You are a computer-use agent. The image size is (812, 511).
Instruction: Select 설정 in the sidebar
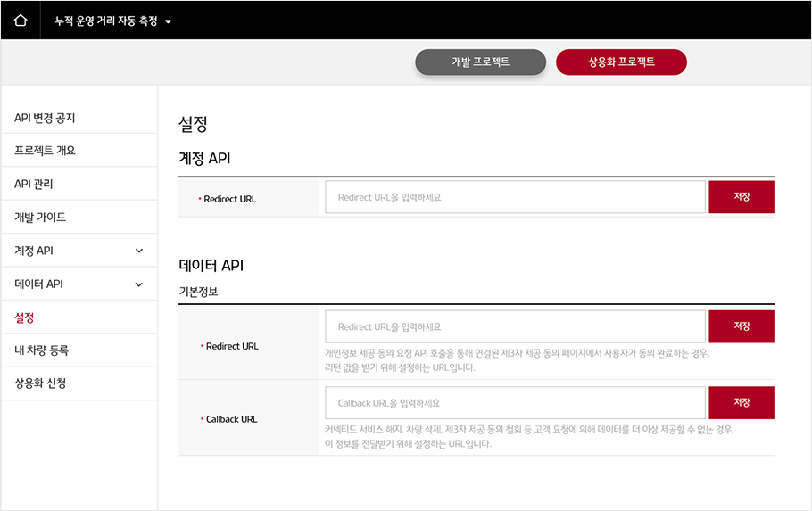[x=24, y=317]
